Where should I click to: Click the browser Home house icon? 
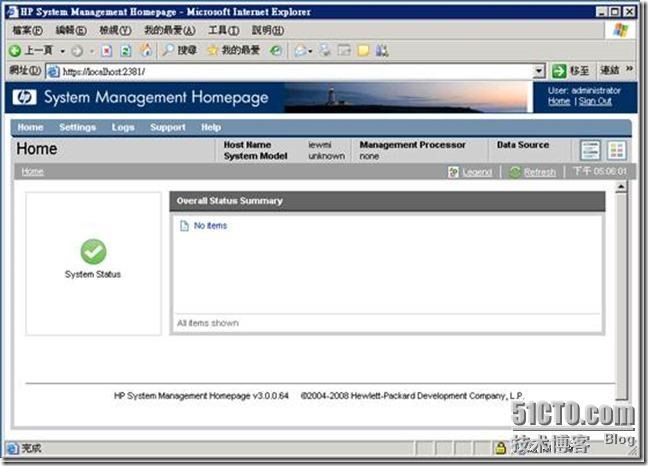coord(145,50)
